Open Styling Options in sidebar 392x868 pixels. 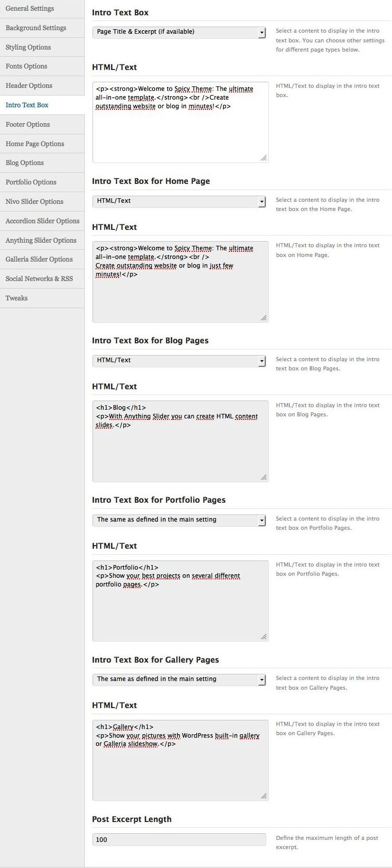[x=42, y=47]
